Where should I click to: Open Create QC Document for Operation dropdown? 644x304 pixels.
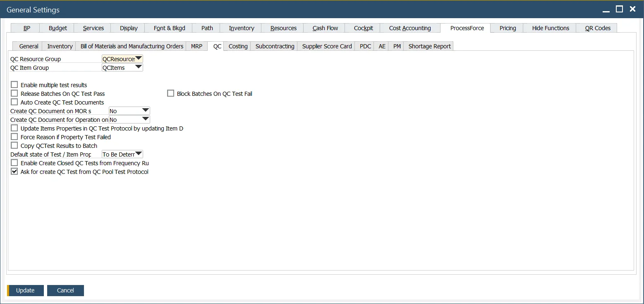click(x=145, y=119)
